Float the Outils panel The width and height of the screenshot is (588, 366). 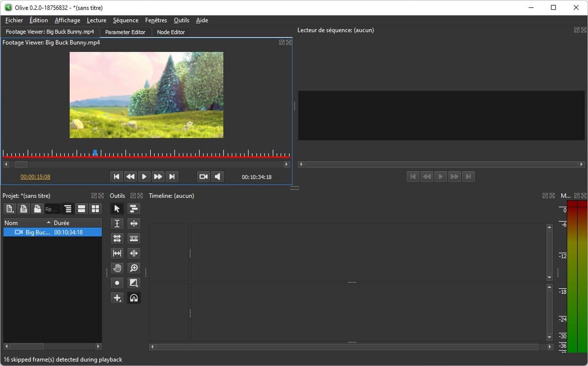tap(133, 195)
